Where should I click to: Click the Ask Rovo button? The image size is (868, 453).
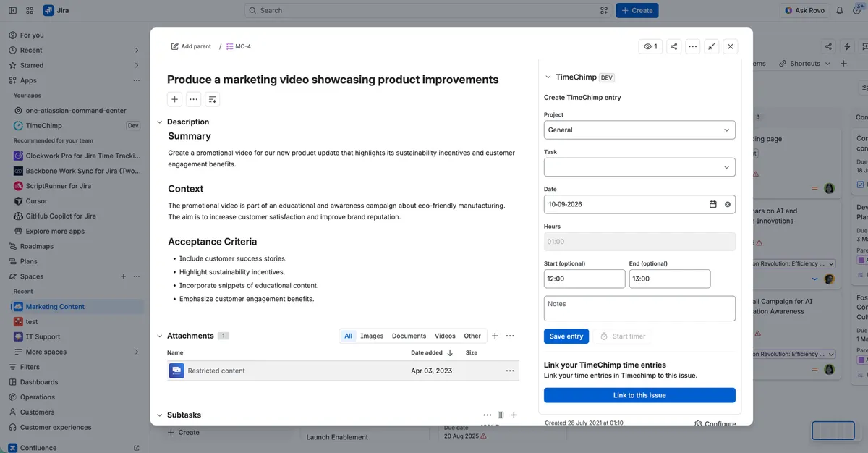tap(805, 10)
